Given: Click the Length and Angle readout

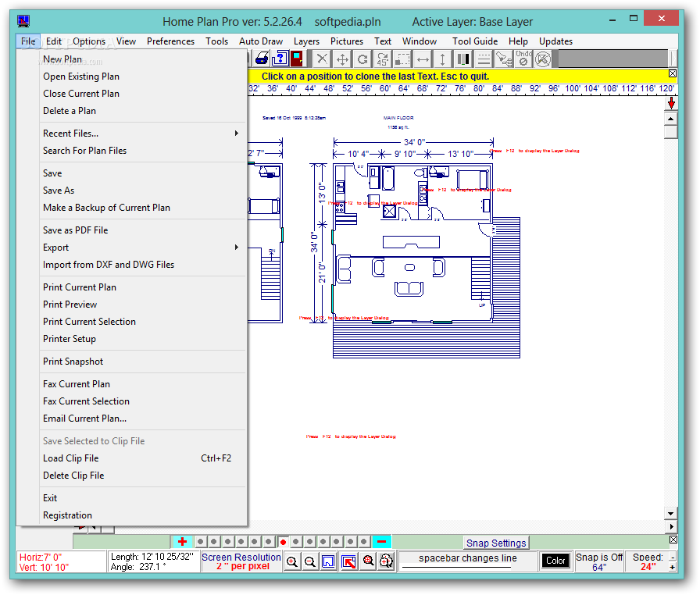Looking at the screenshot, I should [x=152, y=561].
